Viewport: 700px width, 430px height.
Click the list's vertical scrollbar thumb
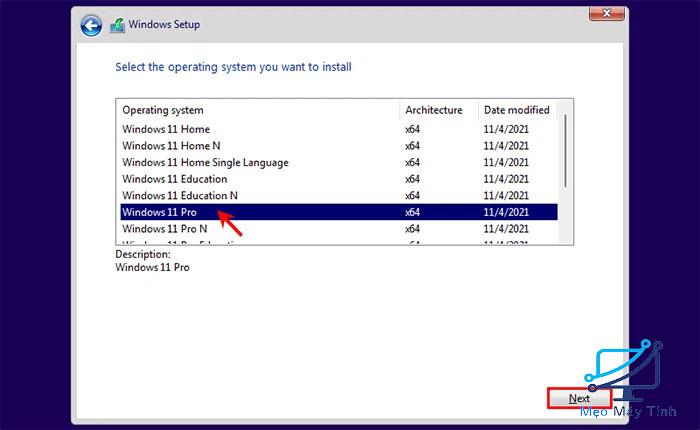click(x=565, y=150)
